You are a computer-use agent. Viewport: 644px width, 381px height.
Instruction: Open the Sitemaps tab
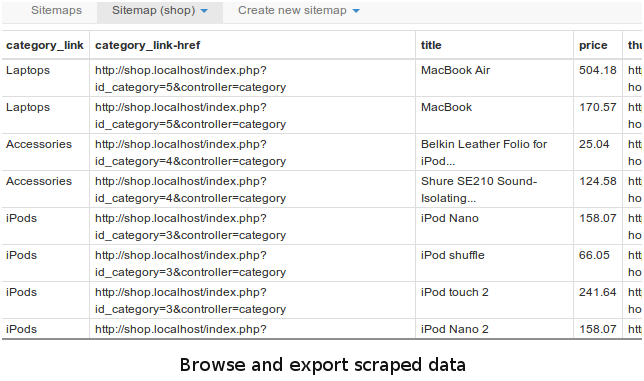click(x=56, y=11)
